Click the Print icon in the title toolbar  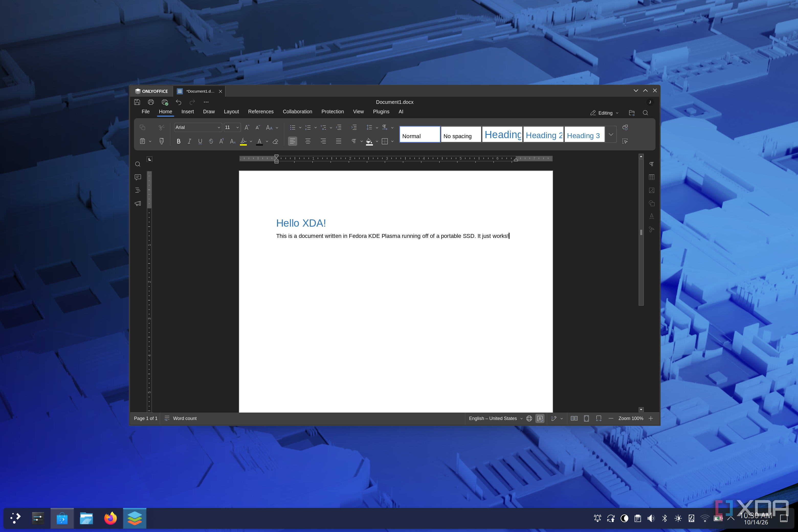click(151, 102)
